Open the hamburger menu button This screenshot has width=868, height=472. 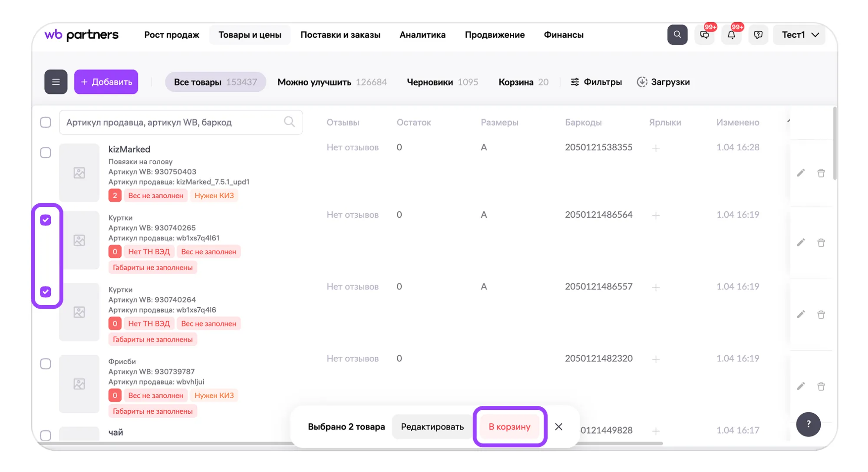tap(56, 82)
